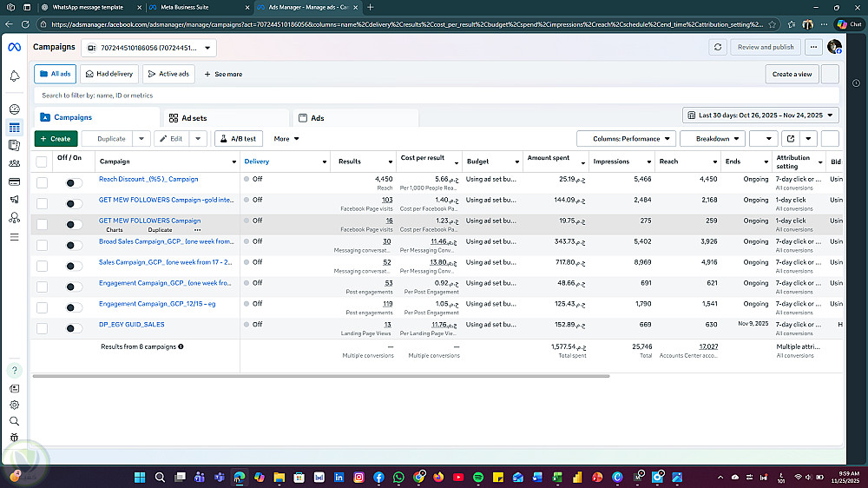Click the Meta logo icon
868x488 pixels.
[x=15, y=48]
